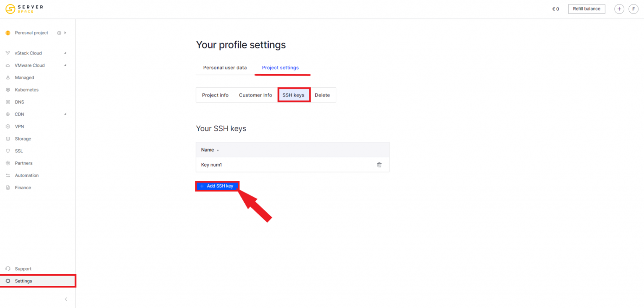Select the Customer Info tab
The height and width of the screenshot is (308, 644).
(x=255, y=95)
